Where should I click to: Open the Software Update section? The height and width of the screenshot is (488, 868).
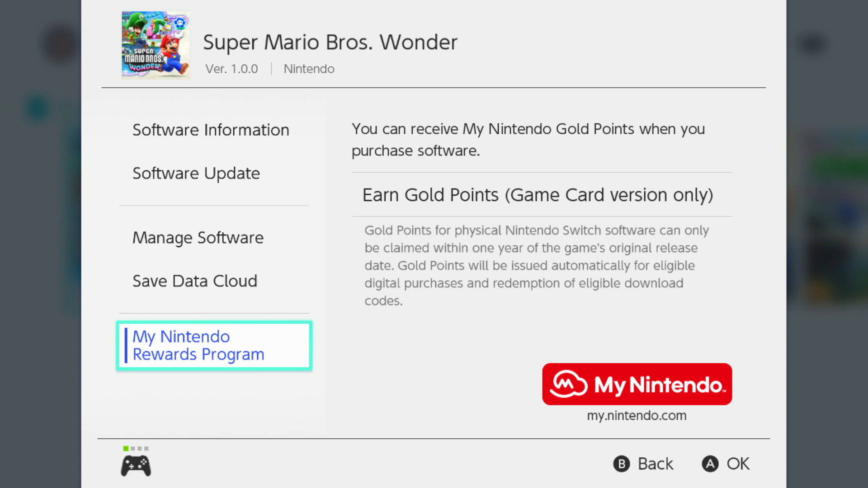click(196, 173)
